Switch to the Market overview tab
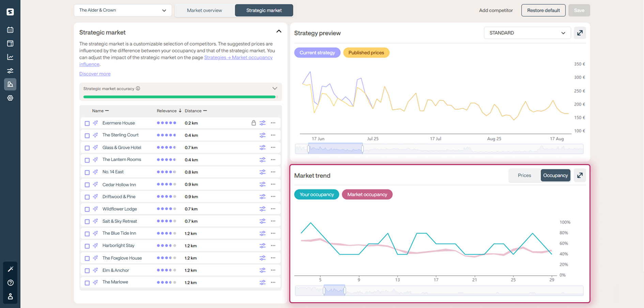The image size is (644, 308). click(204, 10)
